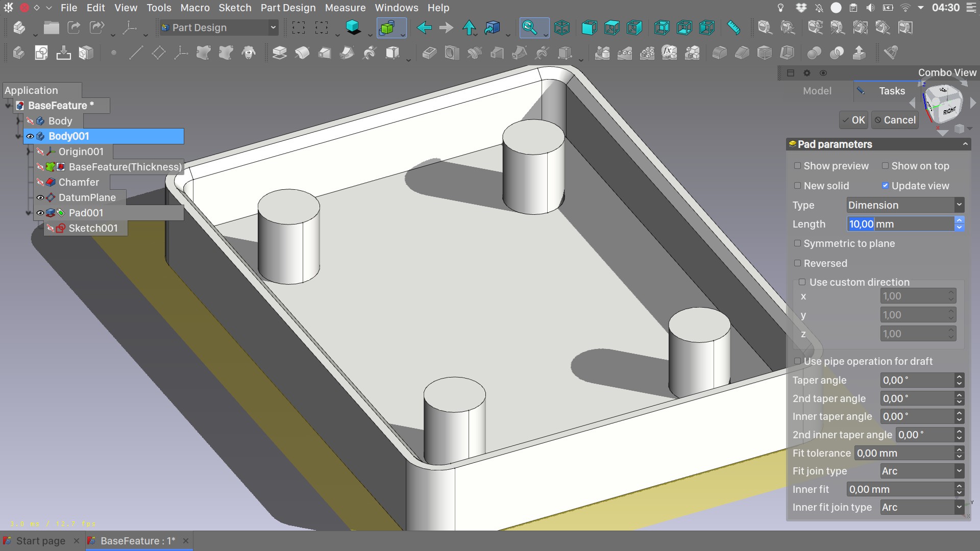This screenshot has height=551, width=980.
Task: Open the Measure tool
Action: coord(733,28)
